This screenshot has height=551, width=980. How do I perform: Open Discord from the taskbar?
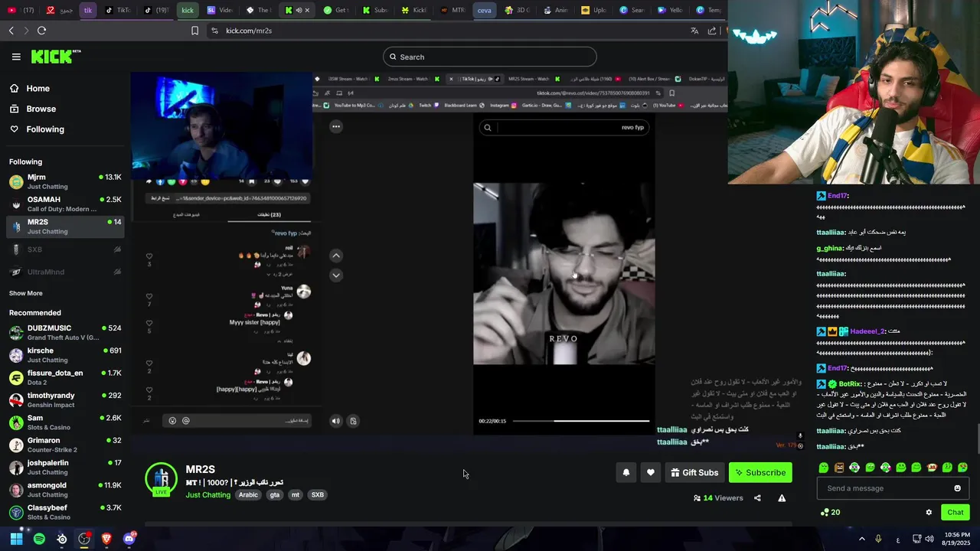point(129,539)
